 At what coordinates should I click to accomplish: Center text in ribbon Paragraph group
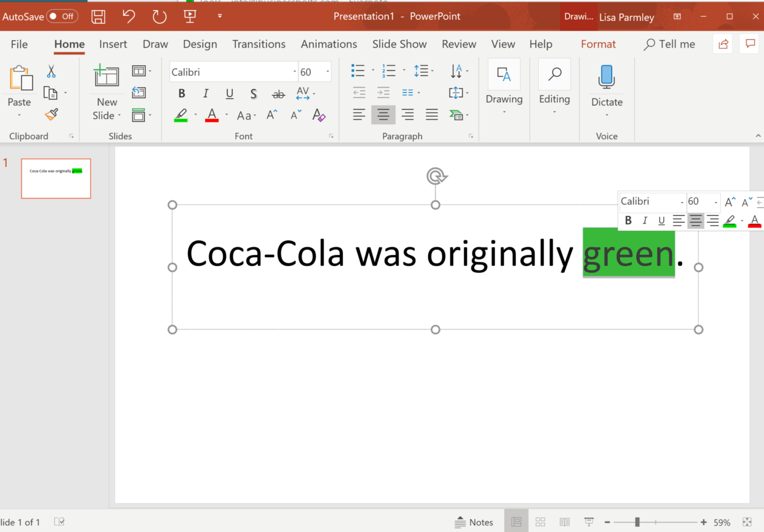(384, 115)
